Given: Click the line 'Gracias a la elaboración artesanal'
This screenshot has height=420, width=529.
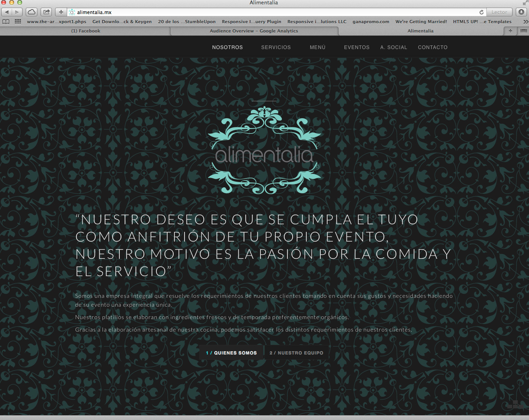Looking at the screenshot, I should click(244, 330).
